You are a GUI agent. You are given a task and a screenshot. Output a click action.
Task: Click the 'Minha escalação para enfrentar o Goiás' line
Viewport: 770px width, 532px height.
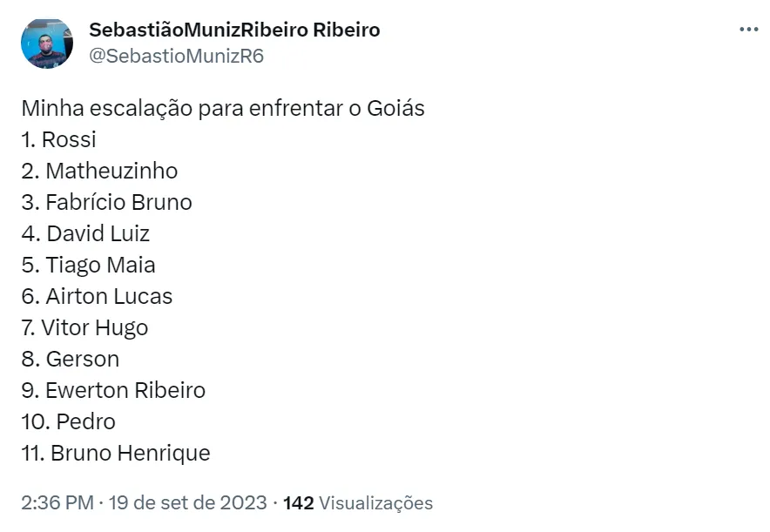[x=223, y=109]
